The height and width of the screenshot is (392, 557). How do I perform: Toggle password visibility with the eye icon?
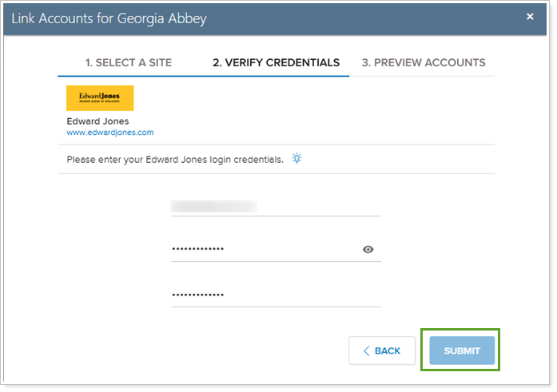coord(368,249)
